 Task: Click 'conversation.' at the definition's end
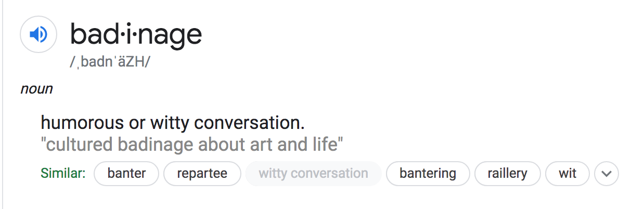coord(249,123)
